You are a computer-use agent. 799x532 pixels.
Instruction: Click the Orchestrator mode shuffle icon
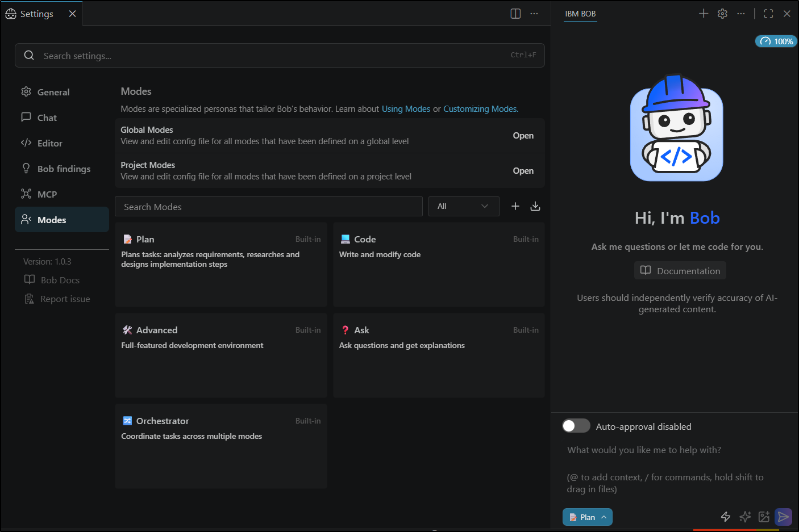tap(127, 421)
